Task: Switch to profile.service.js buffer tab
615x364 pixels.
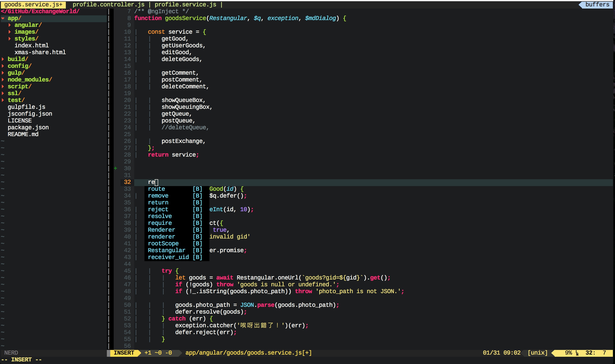Action: tap(185, 5)
